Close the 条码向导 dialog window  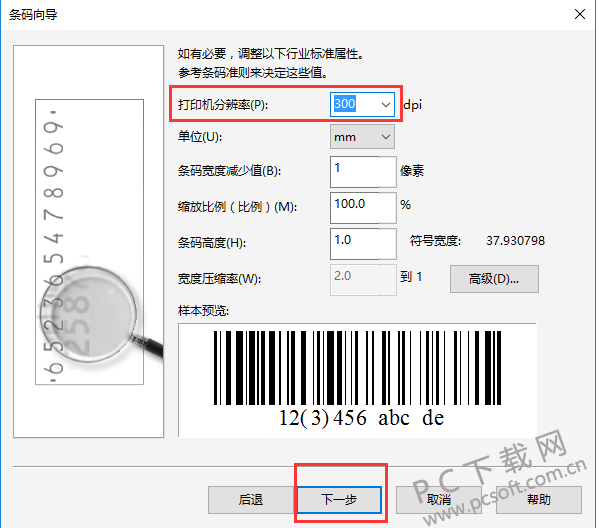(x=580, y=15)
